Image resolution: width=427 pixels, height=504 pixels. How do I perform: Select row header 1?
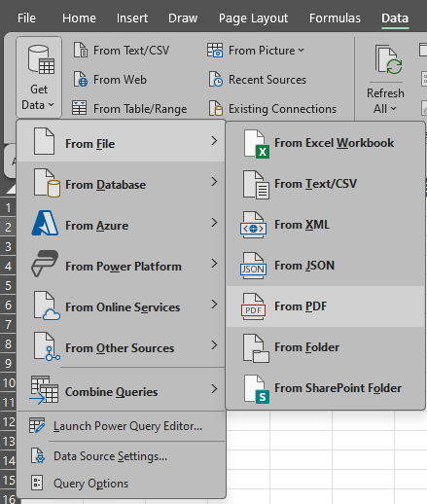[8, 207]
